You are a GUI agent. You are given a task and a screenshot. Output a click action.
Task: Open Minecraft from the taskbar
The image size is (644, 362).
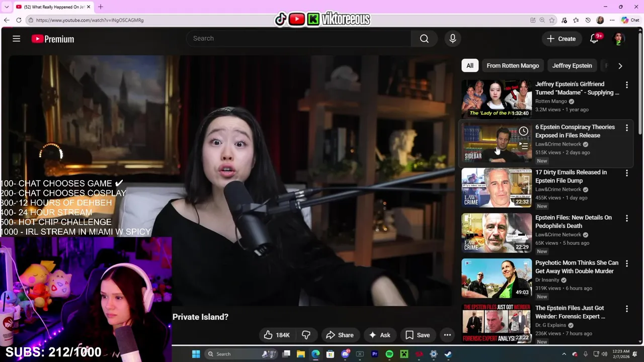[404, 354]
